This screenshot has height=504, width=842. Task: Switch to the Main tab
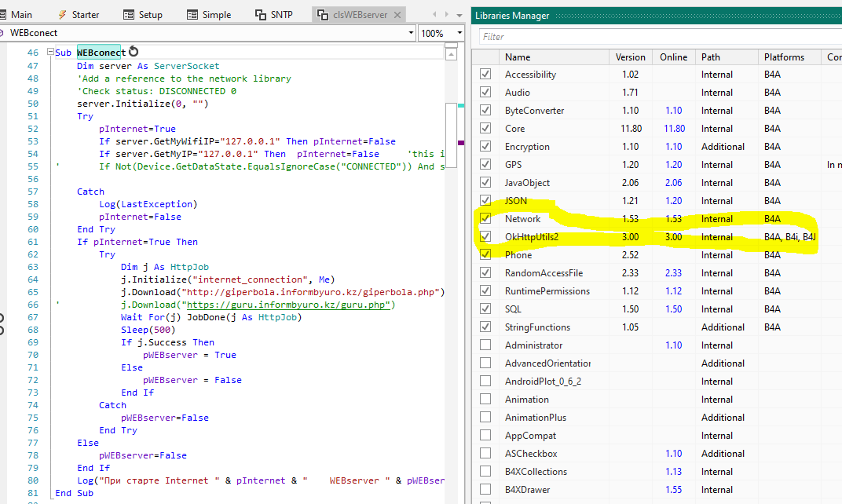[x=21, y=15]
